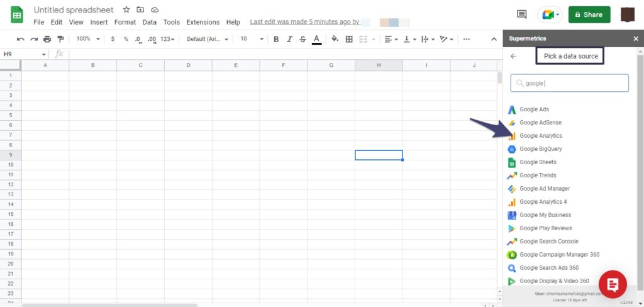
Task: Open the File menu
Action: coord(39,22)
